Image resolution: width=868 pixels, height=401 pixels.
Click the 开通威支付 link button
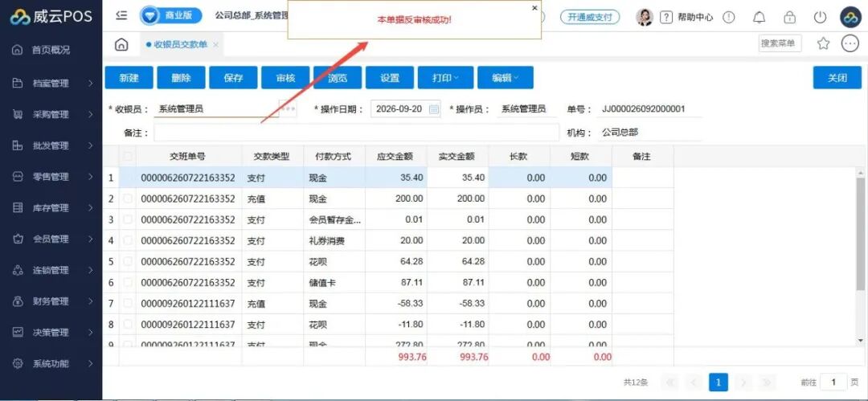pos(590,17)
